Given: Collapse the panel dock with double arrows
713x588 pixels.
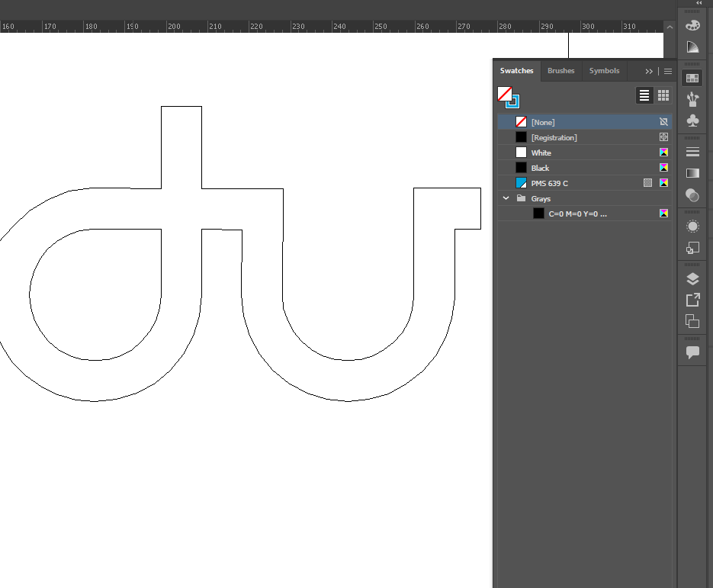Looking at the screenshot, I should point(699,3).
